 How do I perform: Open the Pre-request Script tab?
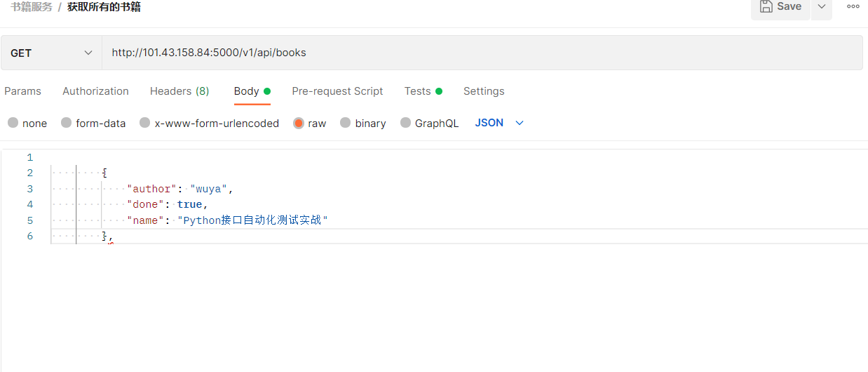(337, 91)
